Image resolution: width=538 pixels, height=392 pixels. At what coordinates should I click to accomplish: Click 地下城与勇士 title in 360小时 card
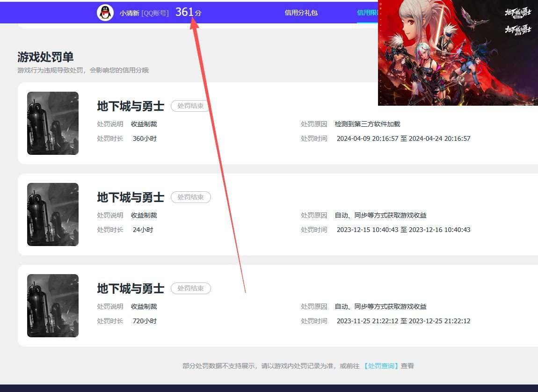click(x=131, y=106)
